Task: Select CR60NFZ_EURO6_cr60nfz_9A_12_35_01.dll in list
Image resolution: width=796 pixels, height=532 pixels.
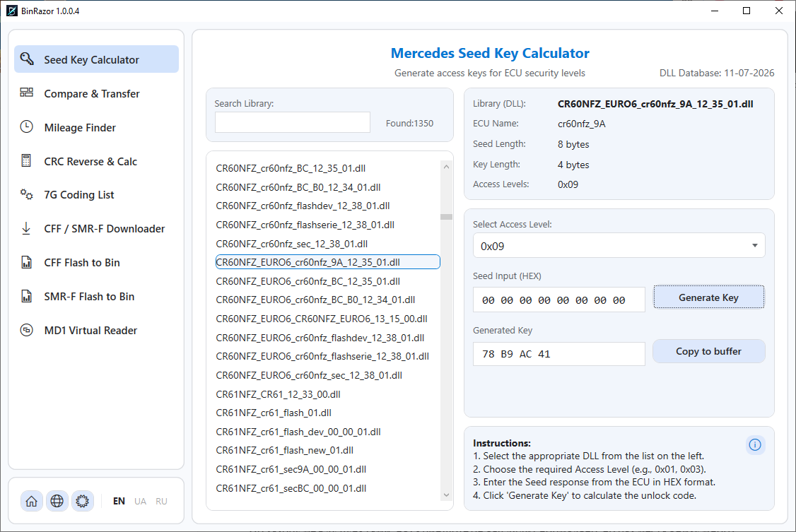Action: click(x=328, y=261)
